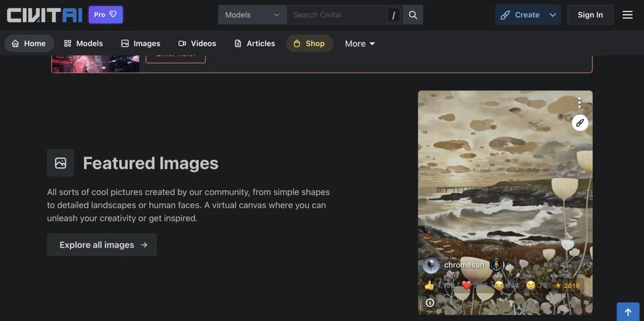This screenshot has height=321, width=644.
Task: Open the featured image three-dot menu
Action: (580, 102)
